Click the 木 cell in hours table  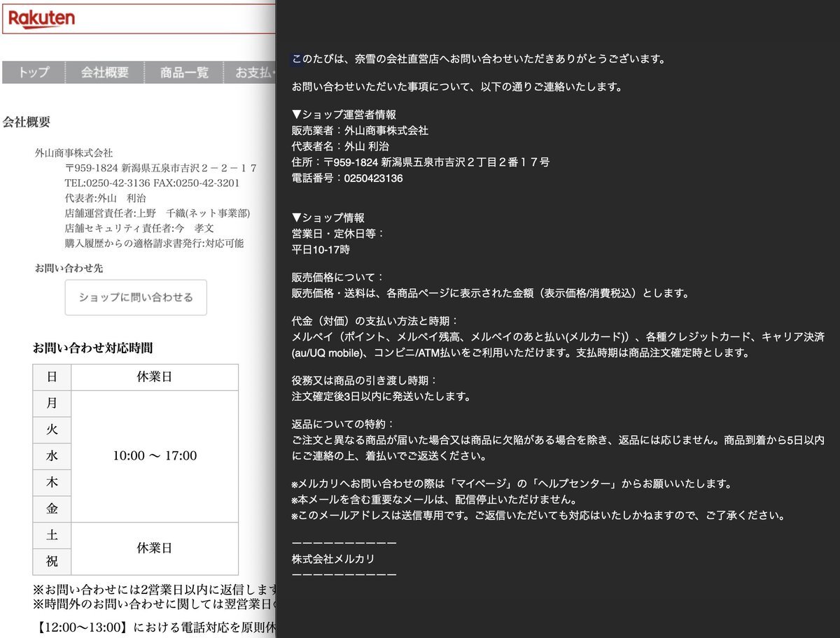tap(52, 483)
